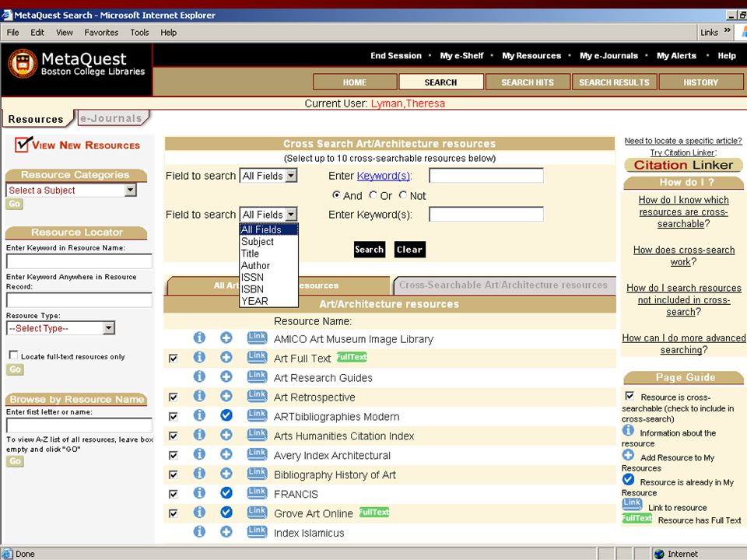The image size is (747, 560).
Task: Show information about FRANCIS resource
Action: [x=199, y=493]
